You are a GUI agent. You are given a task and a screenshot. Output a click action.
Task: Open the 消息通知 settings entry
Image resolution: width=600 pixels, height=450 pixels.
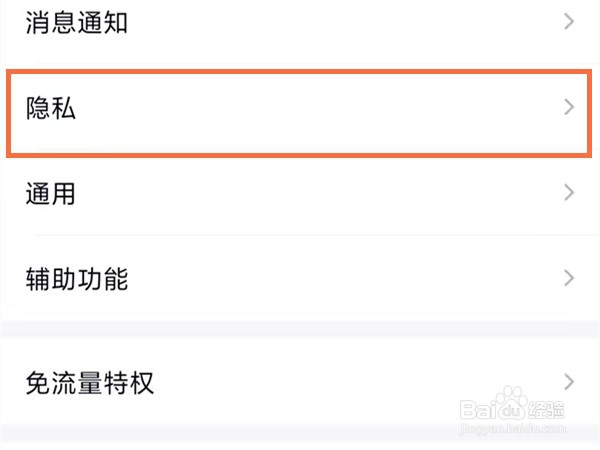click(x=76, y=21)
